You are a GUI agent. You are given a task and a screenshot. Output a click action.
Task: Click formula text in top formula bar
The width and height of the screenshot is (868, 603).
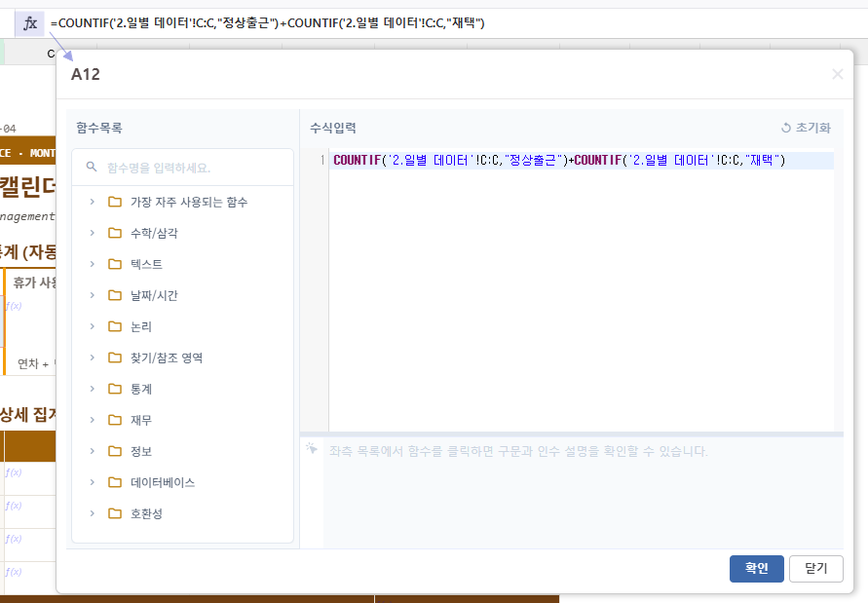click(267, 23)
